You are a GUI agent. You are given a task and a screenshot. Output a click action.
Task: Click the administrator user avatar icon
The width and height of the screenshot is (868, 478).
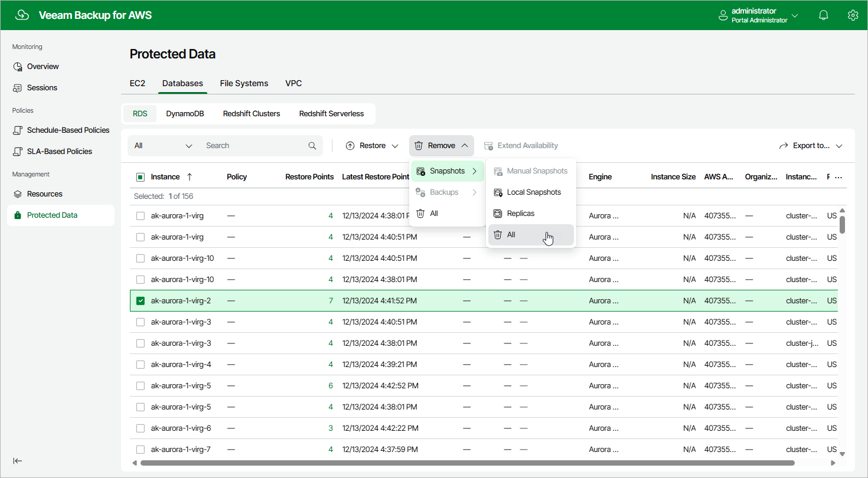[x=723, y=15]
